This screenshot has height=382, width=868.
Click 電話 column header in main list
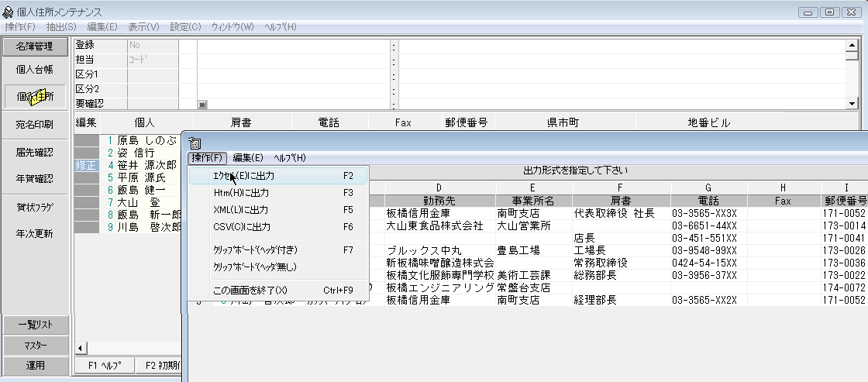(329, 123)
